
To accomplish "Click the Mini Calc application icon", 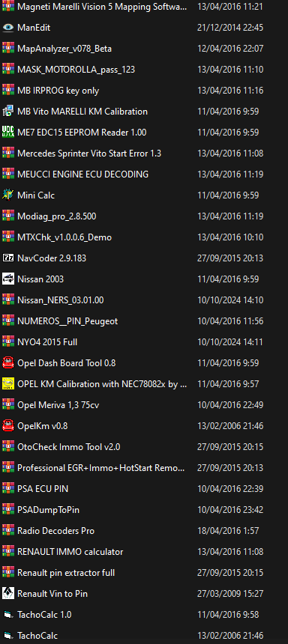I will click(7, 195).
